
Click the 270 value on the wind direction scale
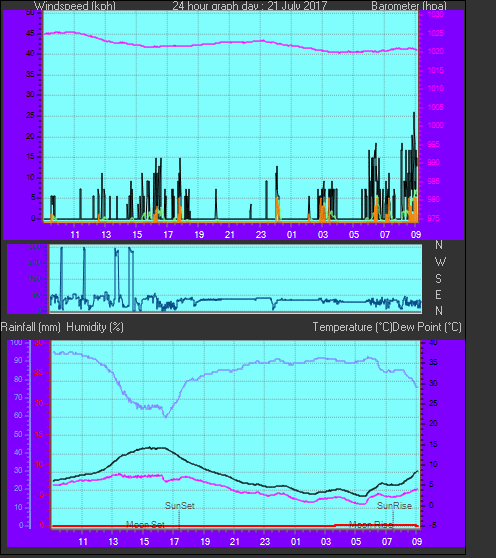click(35, 263)
